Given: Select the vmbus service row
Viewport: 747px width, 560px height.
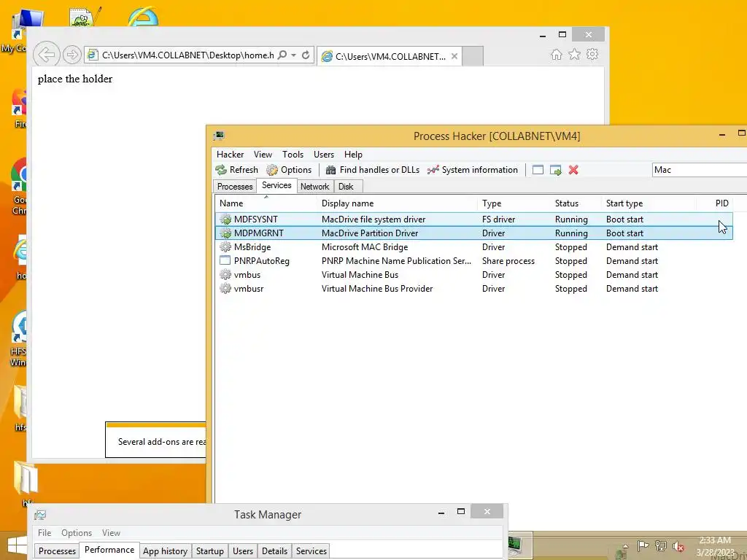Looking at the screenshot, I should click(x=474, y=275).
